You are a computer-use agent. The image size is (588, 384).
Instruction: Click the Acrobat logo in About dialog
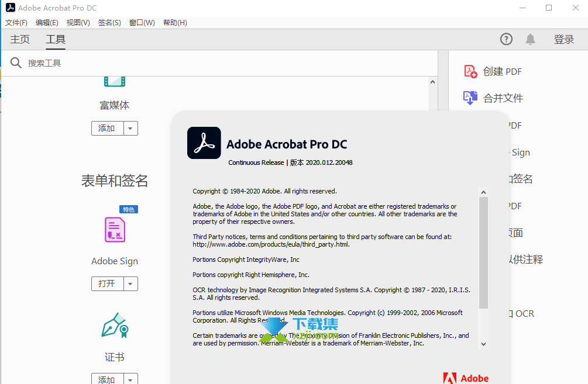click(204, 143)
